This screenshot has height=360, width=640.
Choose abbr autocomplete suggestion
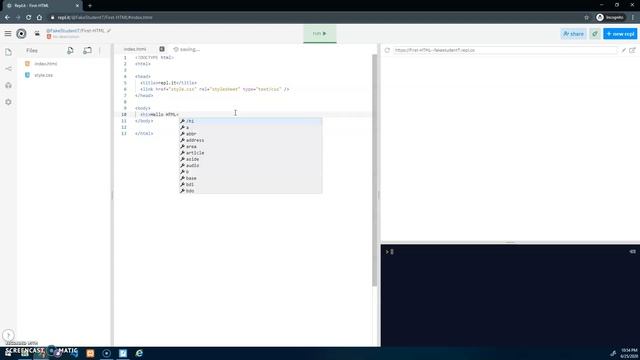[251, 134]
